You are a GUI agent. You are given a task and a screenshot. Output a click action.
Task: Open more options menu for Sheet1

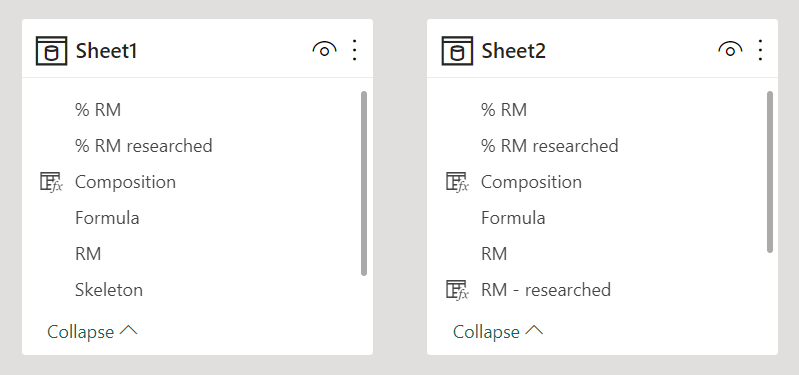pyautogui.click(x=355, y=50)
